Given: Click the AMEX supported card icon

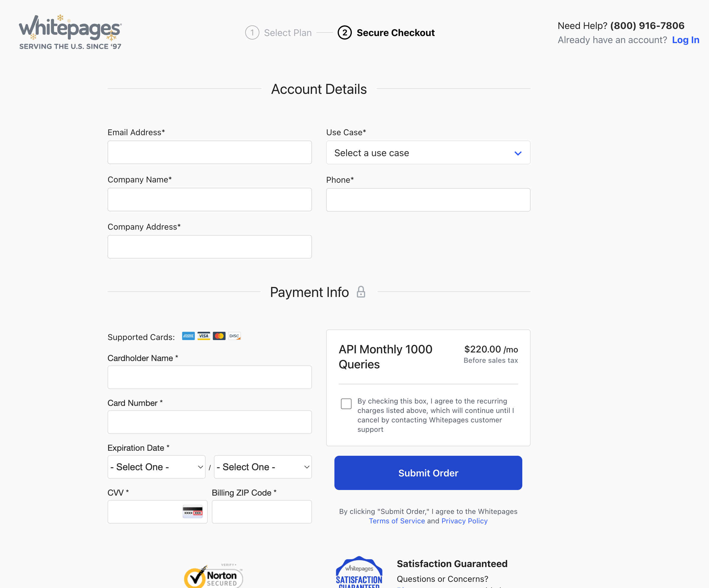Looking at the screenshot, I should point(188,336).
